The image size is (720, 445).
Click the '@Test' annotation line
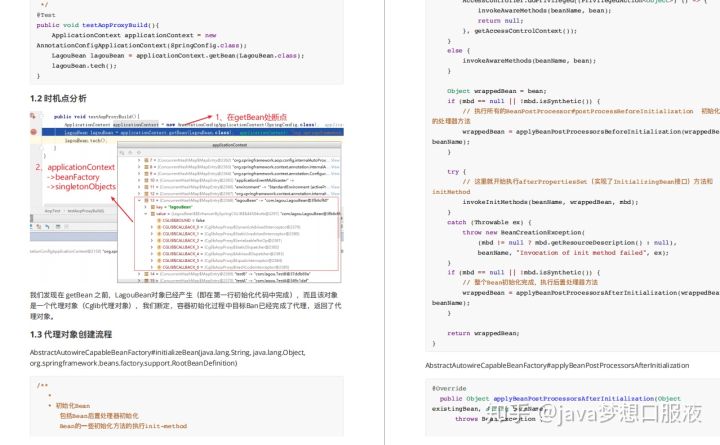point(46,15)
